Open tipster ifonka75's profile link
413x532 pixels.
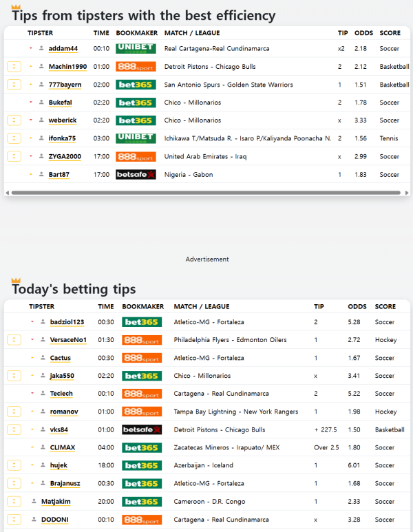click(x=62, y=138)
